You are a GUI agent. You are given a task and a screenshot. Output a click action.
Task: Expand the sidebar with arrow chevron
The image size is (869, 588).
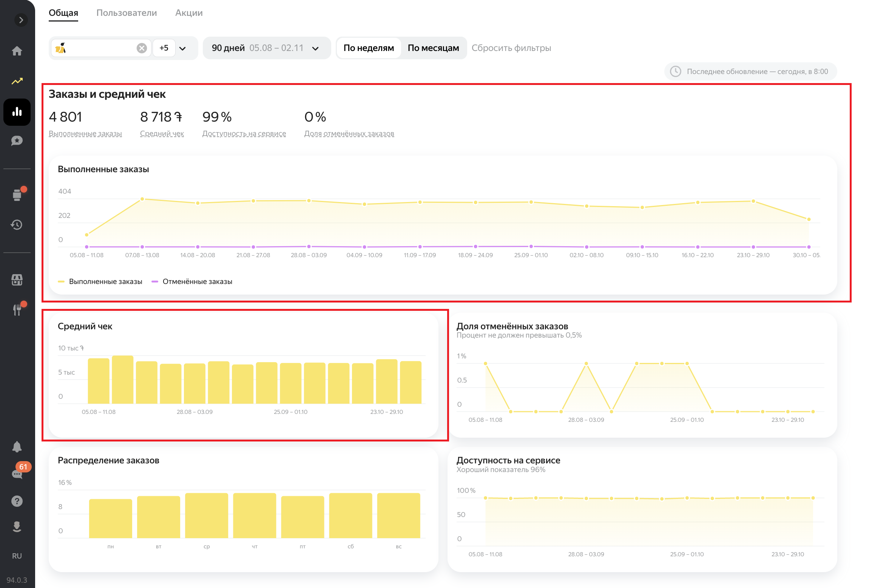tap(21, 20)
